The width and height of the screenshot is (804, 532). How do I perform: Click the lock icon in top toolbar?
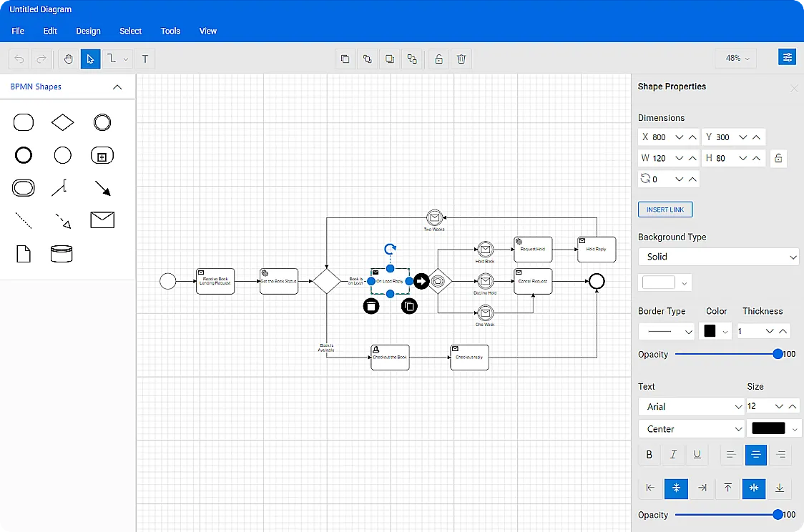[438, 59]
